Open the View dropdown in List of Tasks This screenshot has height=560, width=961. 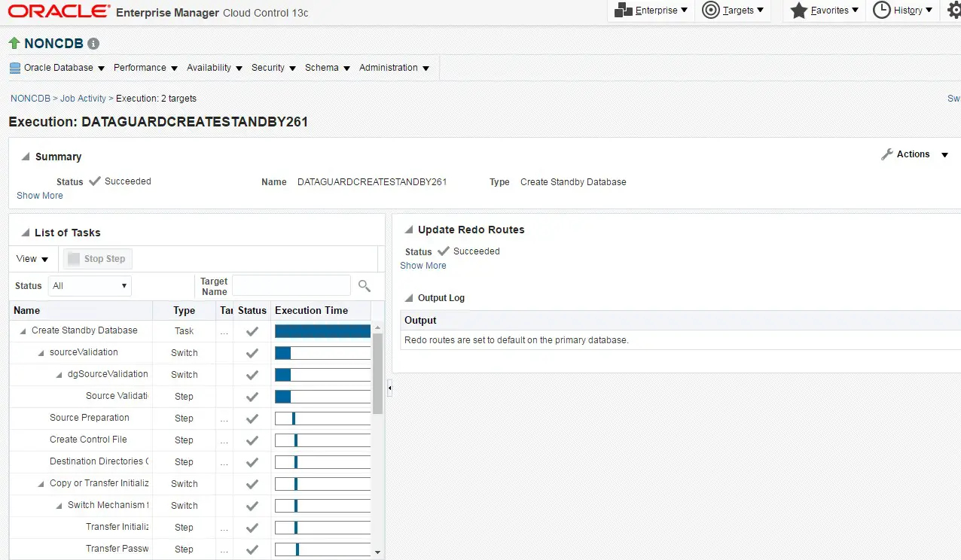[x=32, y=259]
